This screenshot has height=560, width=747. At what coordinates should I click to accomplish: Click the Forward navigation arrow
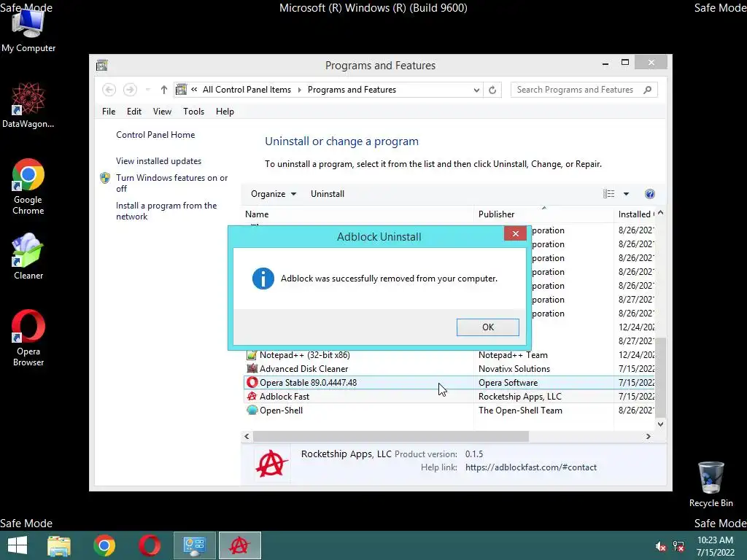[130, 90]
